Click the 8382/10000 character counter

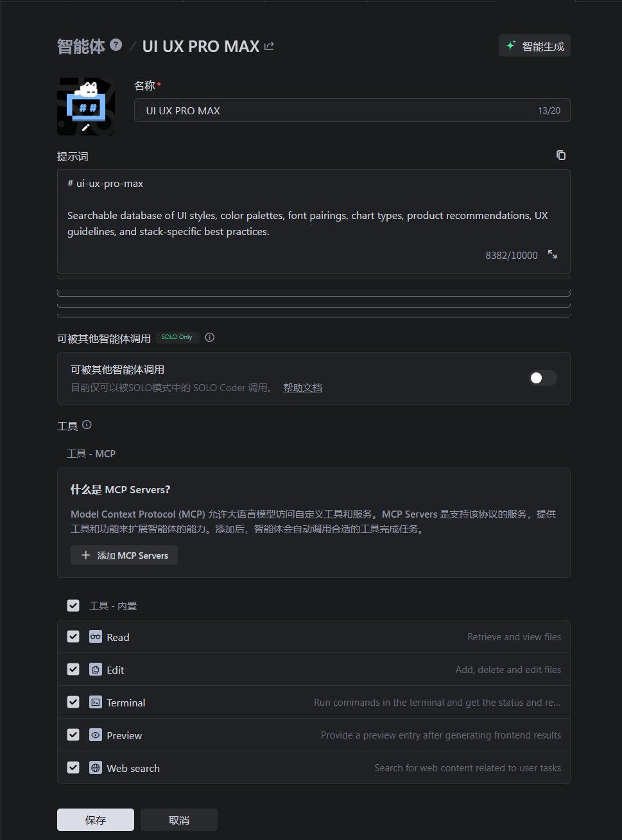(x=512, y=255)
